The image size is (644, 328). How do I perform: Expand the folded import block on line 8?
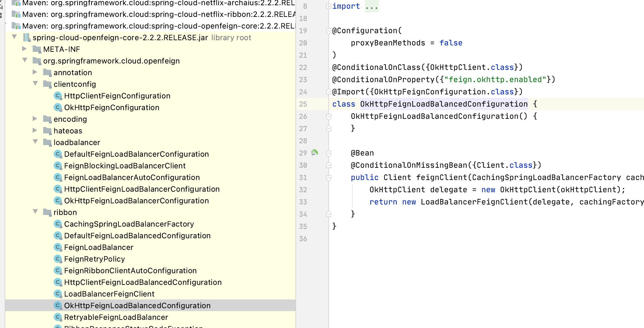328,6
